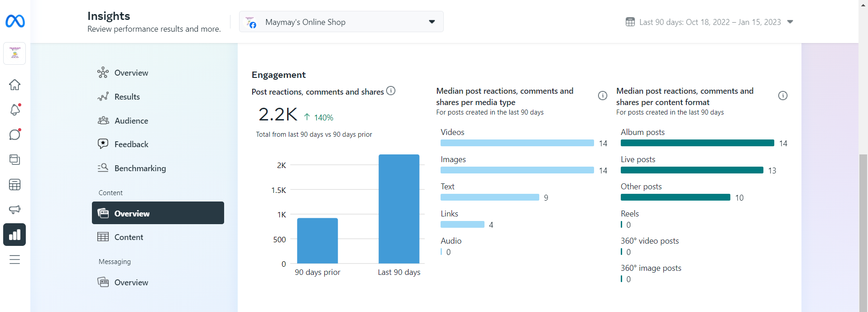
Task: Open the Notifications bell icon
Action: click(x=15, y=110)
